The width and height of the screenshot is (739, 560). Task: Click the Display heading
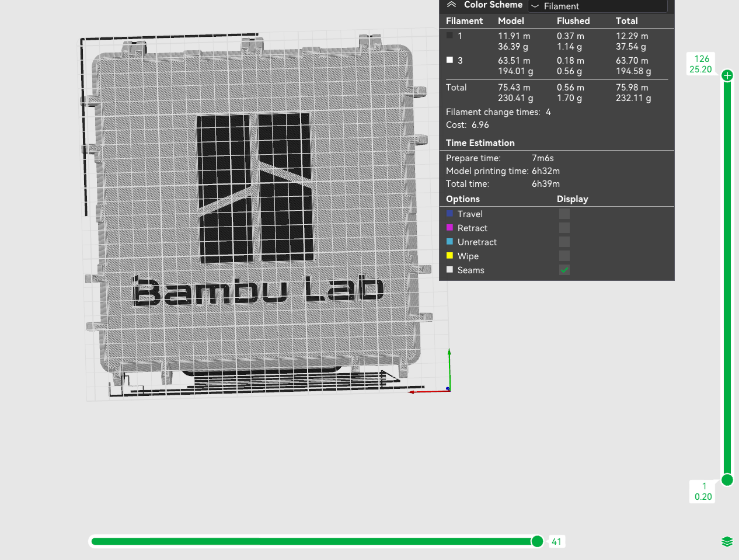coord(573,199)
